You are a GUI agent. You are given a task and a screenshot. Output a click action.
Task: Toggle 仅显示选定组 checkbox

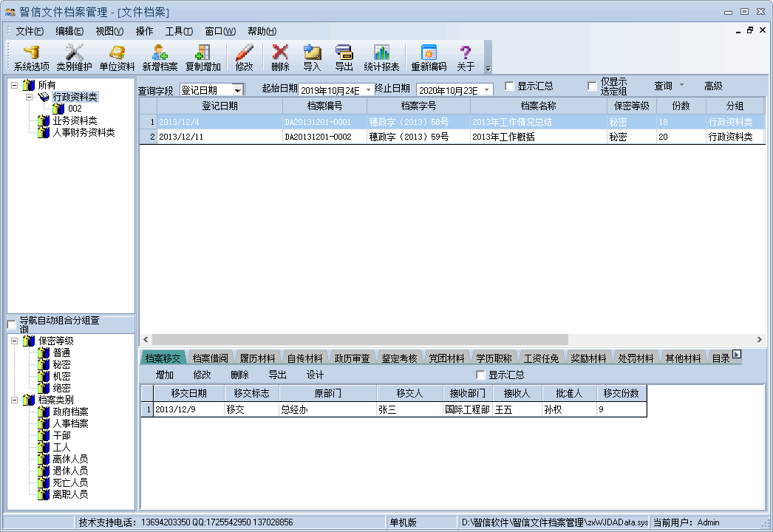click(592, 86)
